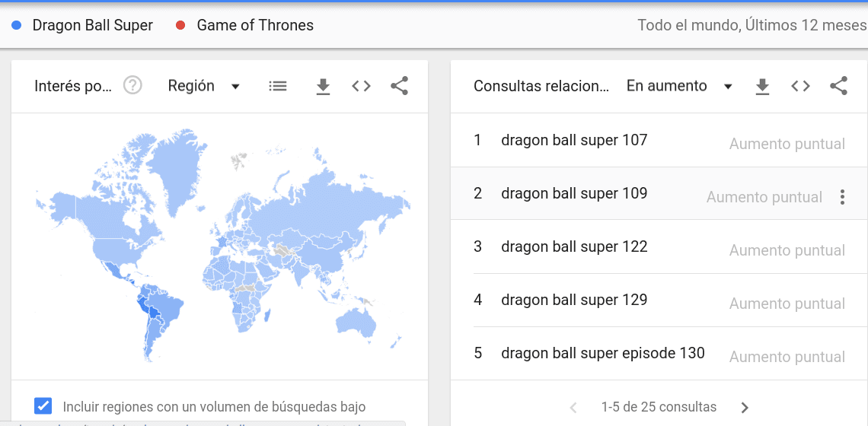This screenshot has height=426, width=868.
Task: Open query dragon ball super 107
Action: pyautogui.click(x=573, y=140)
